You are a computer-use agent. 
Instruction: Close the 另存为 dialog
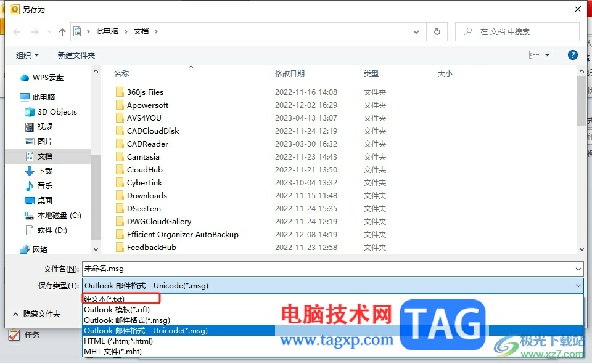coord(578,9)
